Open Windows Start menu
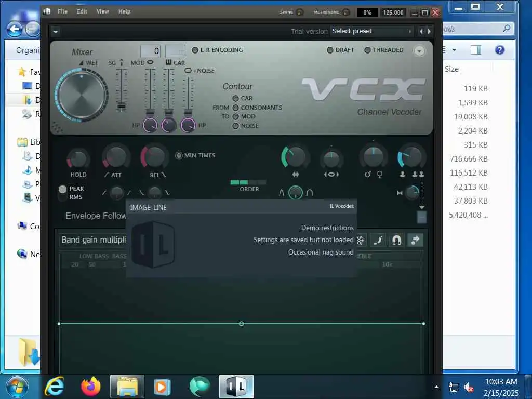The image size is (532, 399). pyautogui.click(x=17, y=387)
